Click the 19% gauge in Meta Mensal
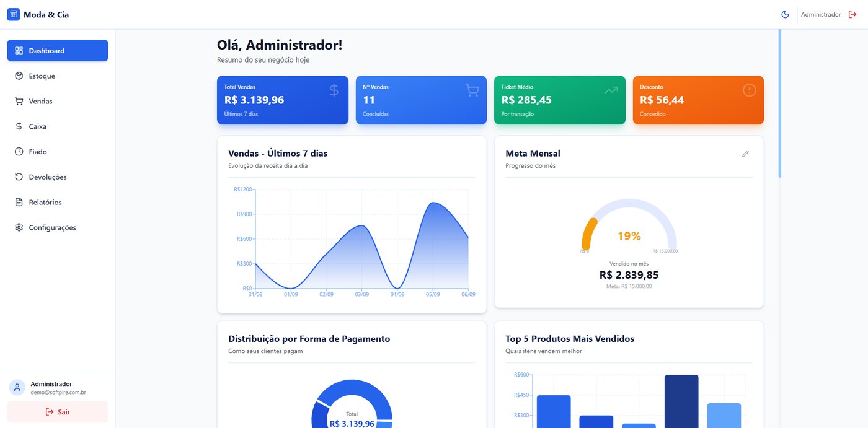This screenshot has width=868, height=428. coord(629,225)
